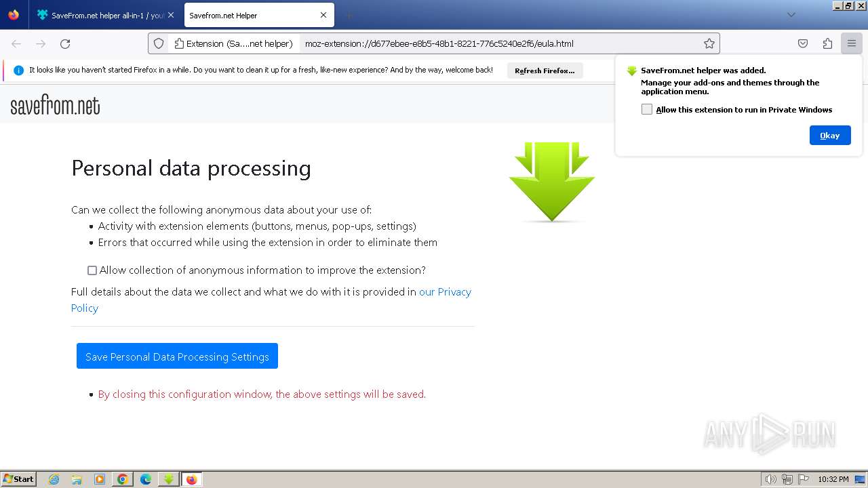Close the Savefrom.net Helper tab
The height and width of the screenshot is (488, 868).
(x=323, y=15)
